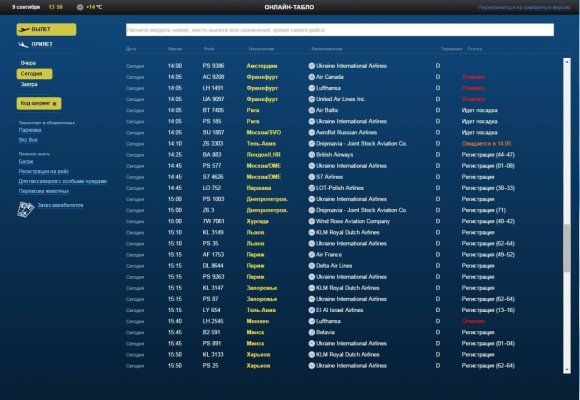The width and height of the screenshot is (580, 400).
Task: Click status Ожидается в 14:05
Action: click(x=486, y=144)
